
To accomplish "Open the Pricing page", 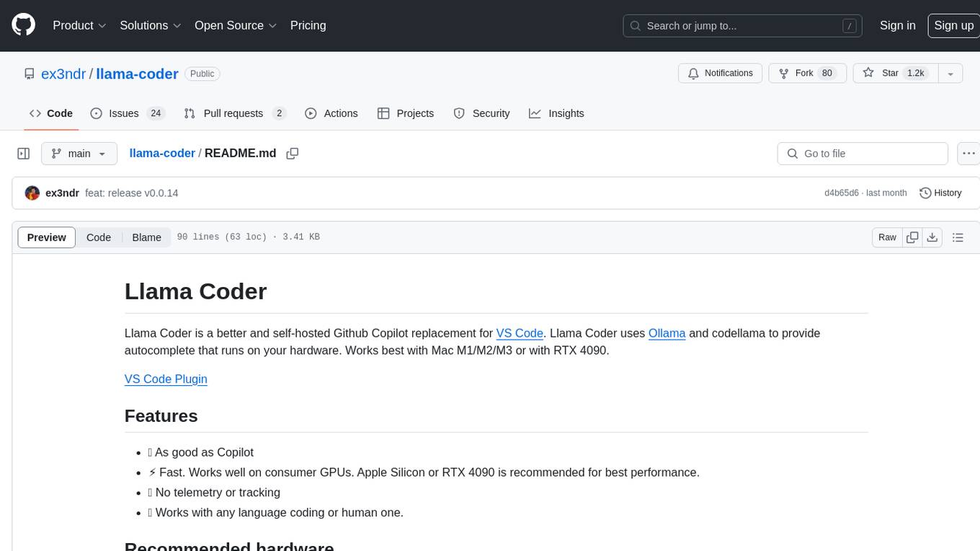I will pos(308,25).
